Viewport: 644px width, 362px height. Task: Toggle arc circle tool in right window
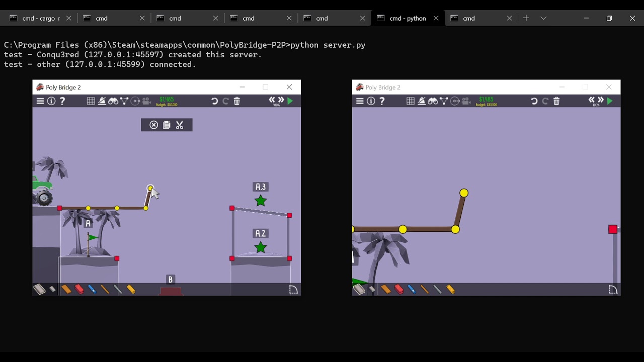(x=455, y=101)
